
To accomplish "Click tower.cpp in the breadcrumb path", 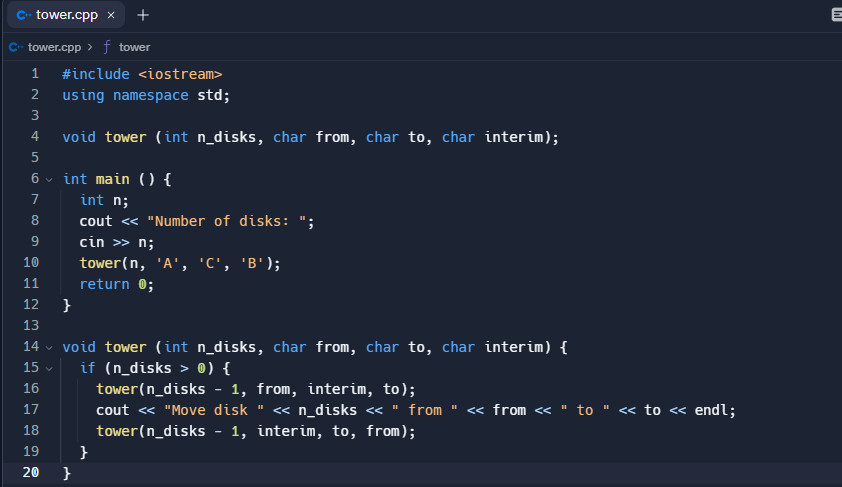I will point(54,47).
